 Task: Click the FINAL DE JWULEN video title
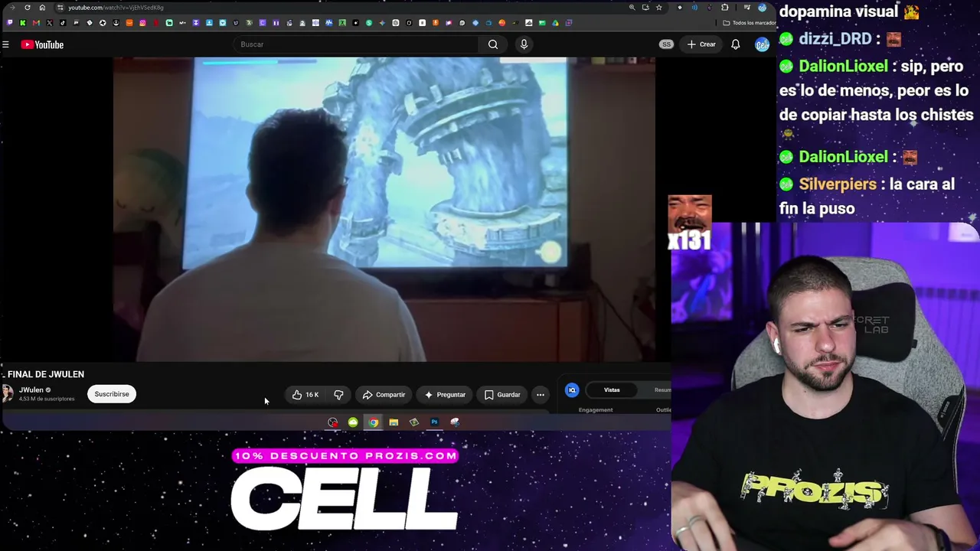46,374
